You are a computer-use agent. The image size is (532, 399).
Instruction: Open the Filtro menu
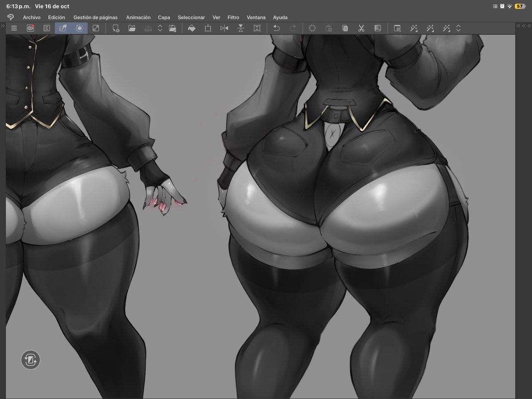coord(233,17)
